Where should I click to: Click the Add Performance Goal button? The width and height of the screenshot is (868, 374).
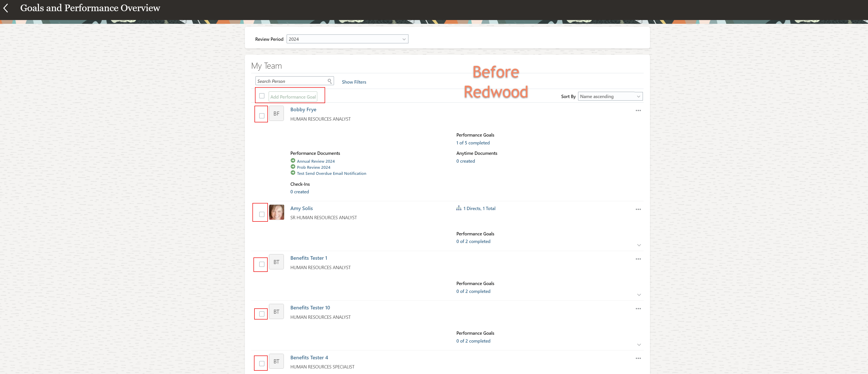[x=293, y=97]
